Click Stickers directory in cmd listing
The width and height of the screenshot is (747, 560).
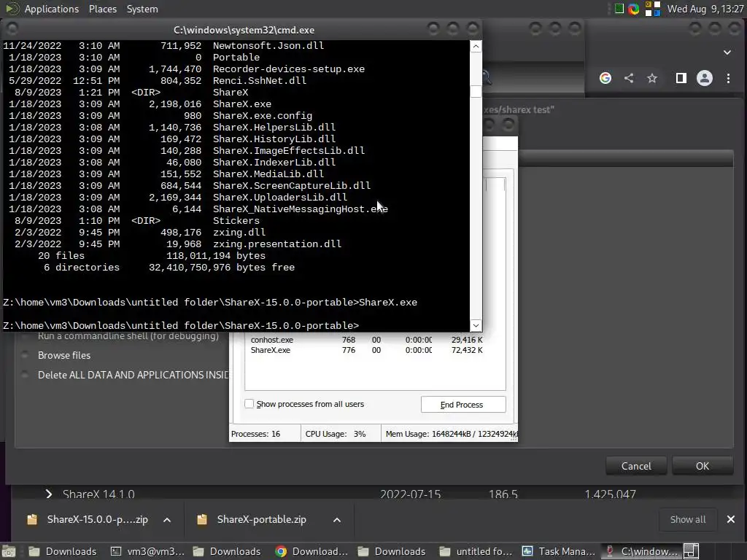(x=236, y=220)
